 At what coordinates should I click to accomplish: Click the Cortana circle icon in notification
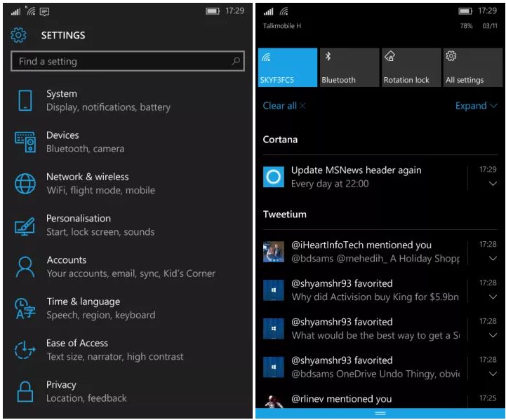[x=274, y=177]
